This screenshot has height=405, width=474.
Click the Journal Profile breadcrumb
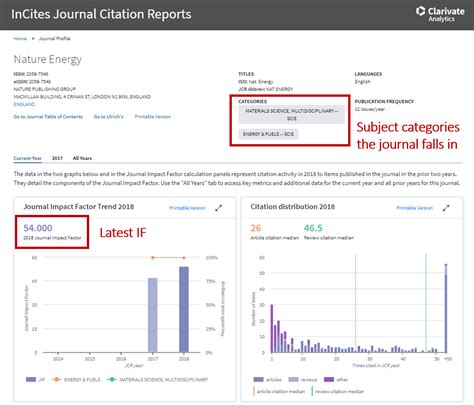54,38
